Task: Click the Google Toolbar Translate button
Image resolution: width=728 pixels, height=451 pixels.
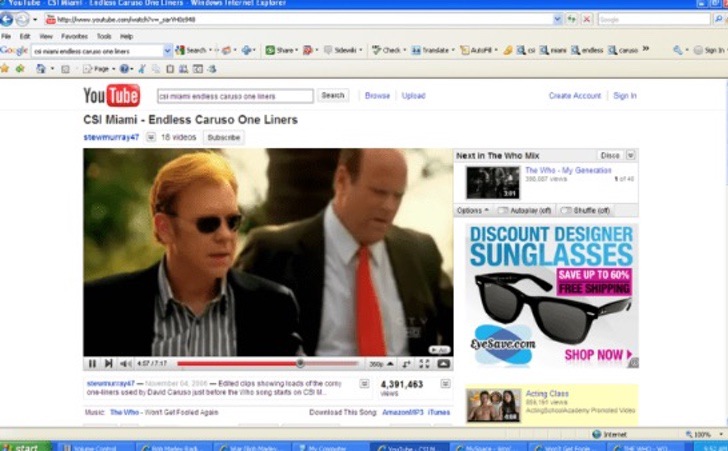Action: coord(430,50)
